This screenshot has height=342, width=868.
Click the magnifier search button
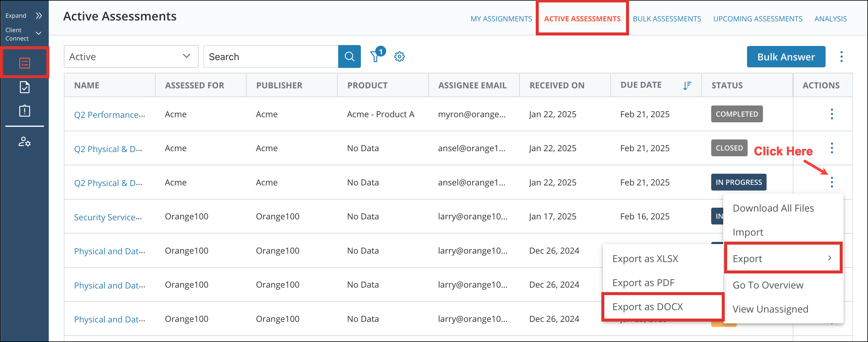[x=349, y=56]
